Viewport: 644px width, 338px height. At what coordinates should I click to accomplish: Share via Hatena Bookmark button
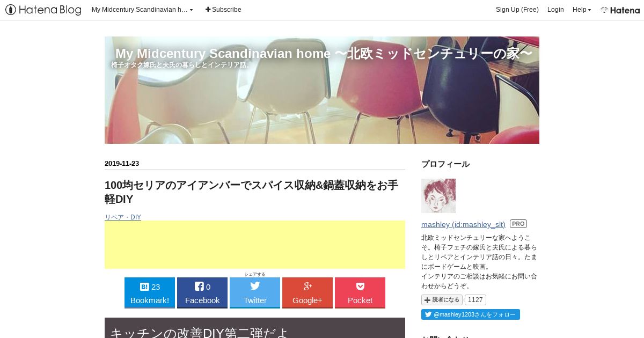coord(150,293)
